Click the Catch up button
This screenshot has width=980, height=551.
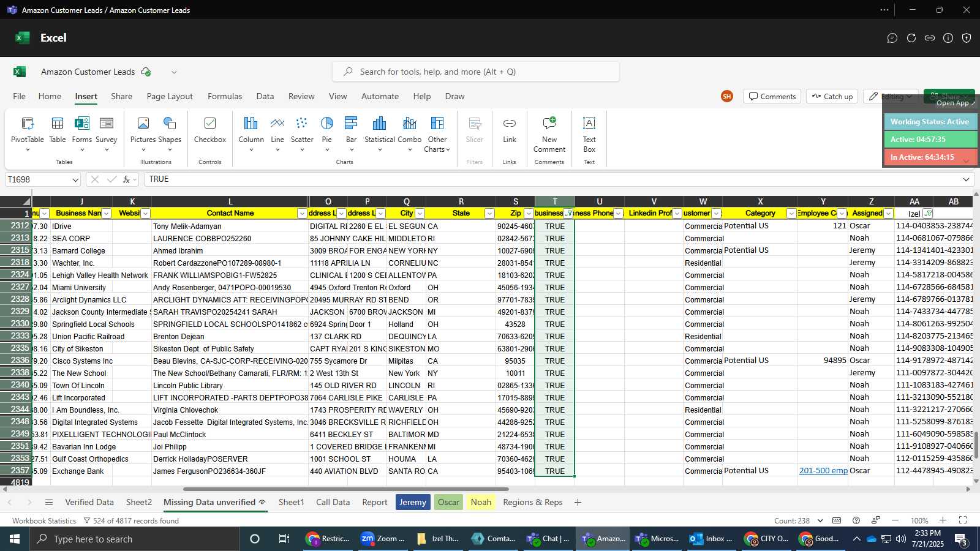point(832,96)
